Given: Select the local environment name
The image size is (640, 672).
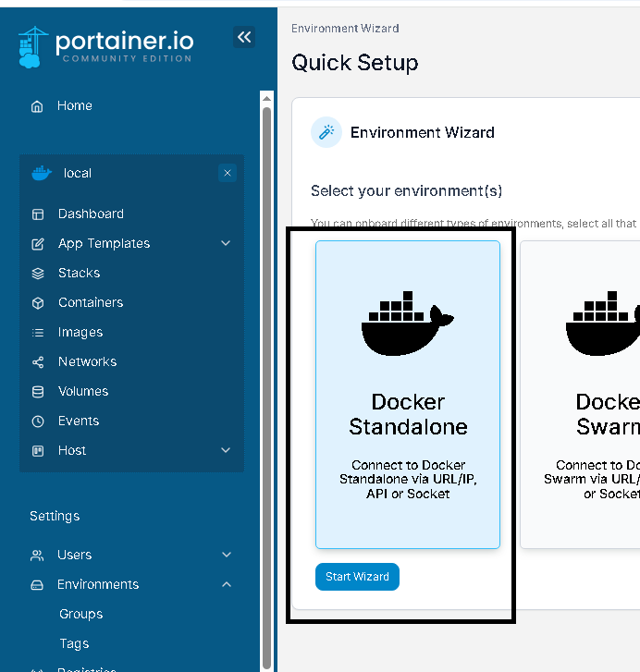Looking at the screenshot, I should pyautogui.click(x=77, y=173).
